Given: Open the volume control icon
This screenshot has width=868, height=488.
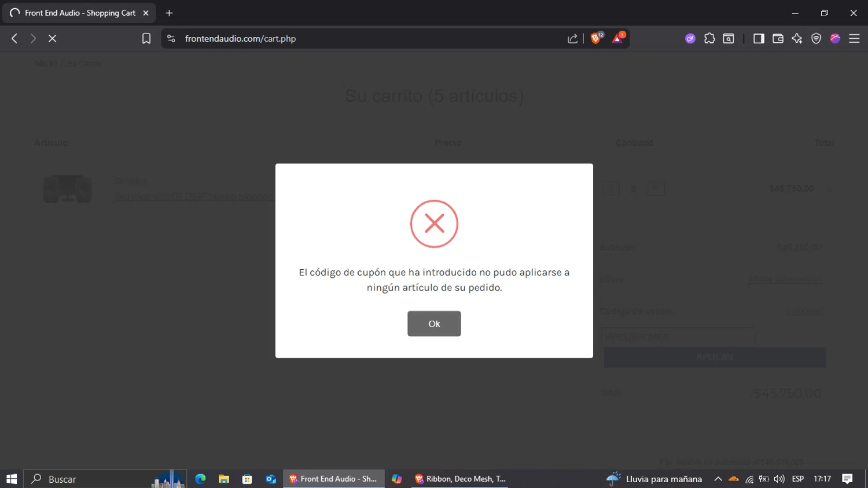Looking at the screenshot, I should [779, 479].
